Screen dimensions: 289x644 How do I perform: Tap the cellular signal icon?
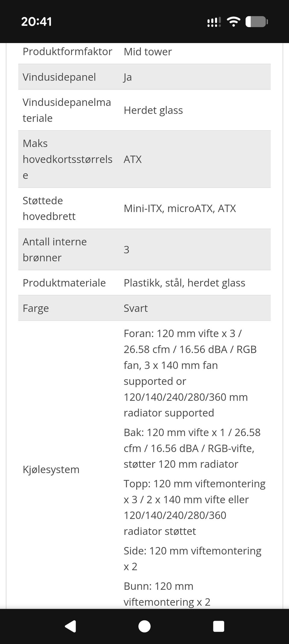(214, 22)
